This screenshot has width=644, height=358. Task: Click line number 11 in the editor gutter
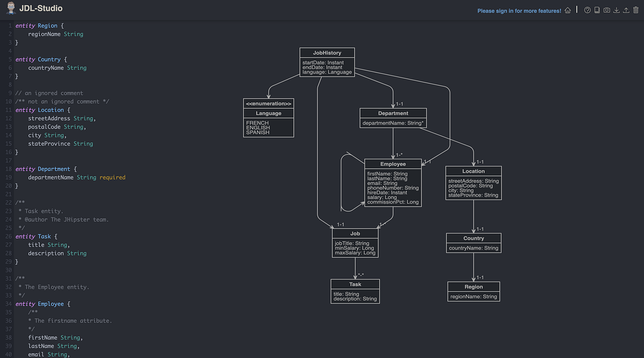(x=8, y=109)
